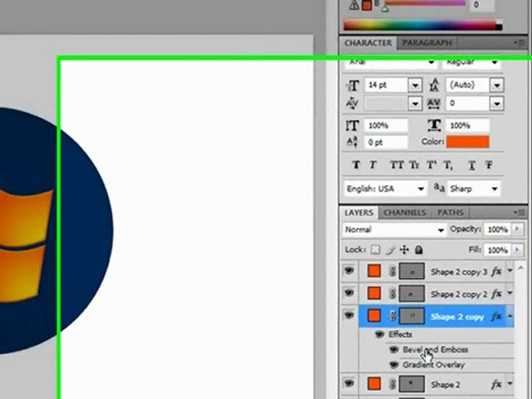
Task: Click the lock transparent pixels icon
Action: (x=375, y=250)
